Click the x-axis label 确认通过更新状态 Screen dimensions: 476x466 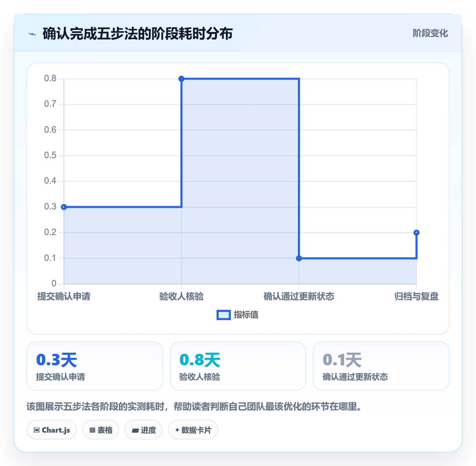[299, 297]
